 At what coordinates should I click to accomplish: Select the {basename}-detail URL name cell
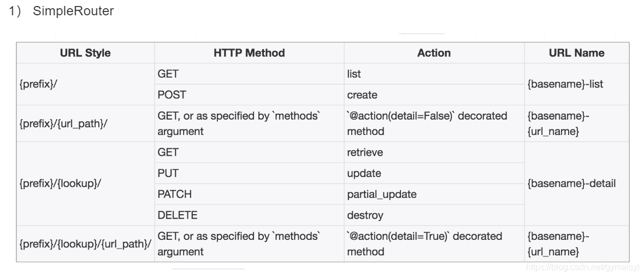point(577,184)
